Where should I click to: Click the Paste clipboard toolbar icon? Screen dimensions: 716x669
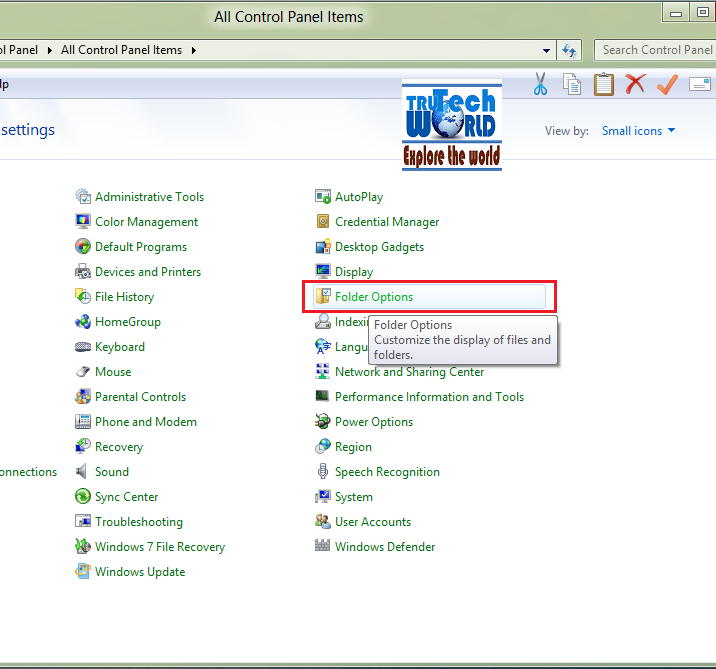click(604, 84)
